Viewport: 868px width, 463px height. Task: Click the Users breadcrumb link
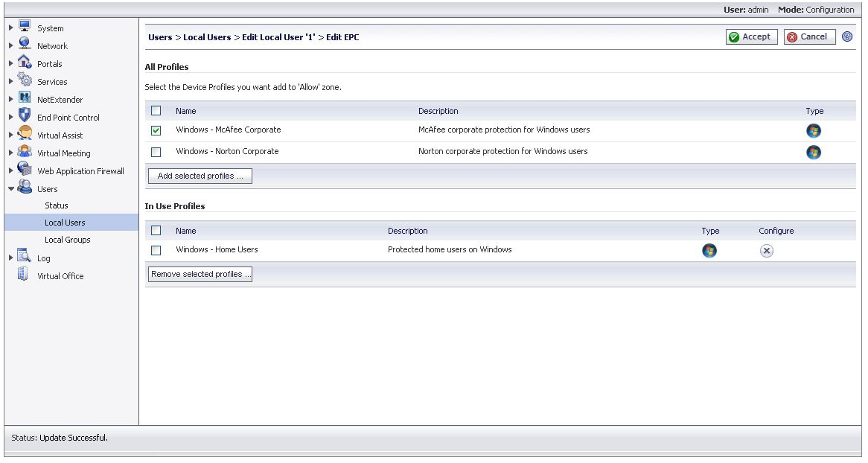pyautogui.click(x=160, y=37)
